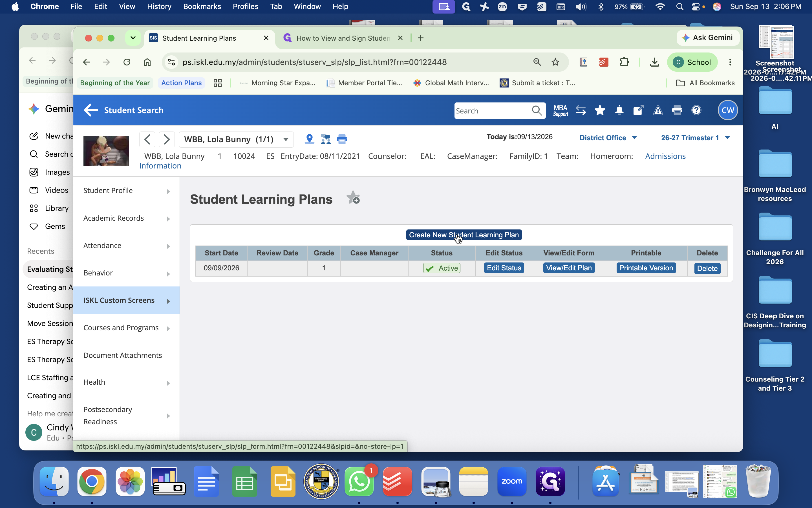This screenshot has height=508, width=812.
Task: Open Chrome extensions puzzle icon
Action: tap(624, 62)
